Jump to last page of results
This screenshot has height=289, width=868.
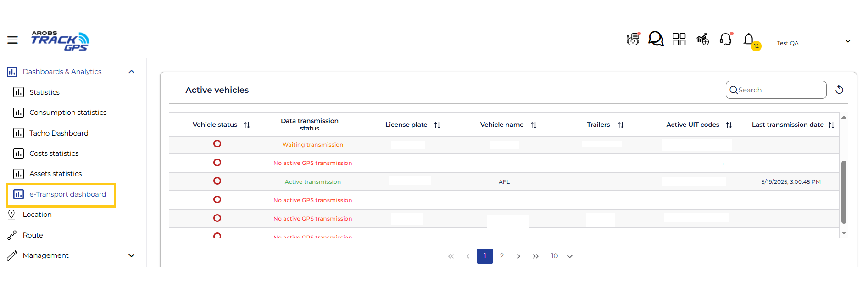click(535, 256)
